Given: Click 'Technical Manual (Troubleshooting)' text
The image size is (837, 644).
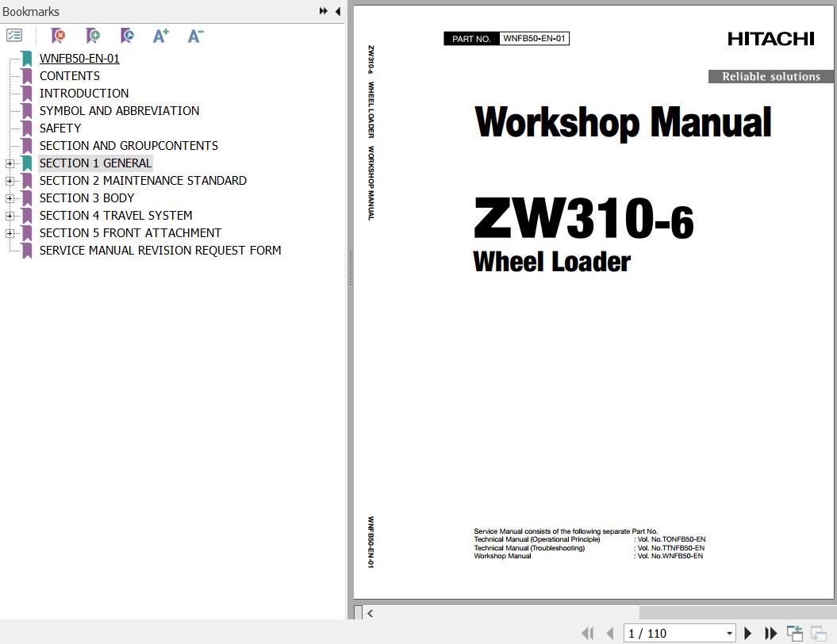Looking at the screenshot, I should pos(529,548).
